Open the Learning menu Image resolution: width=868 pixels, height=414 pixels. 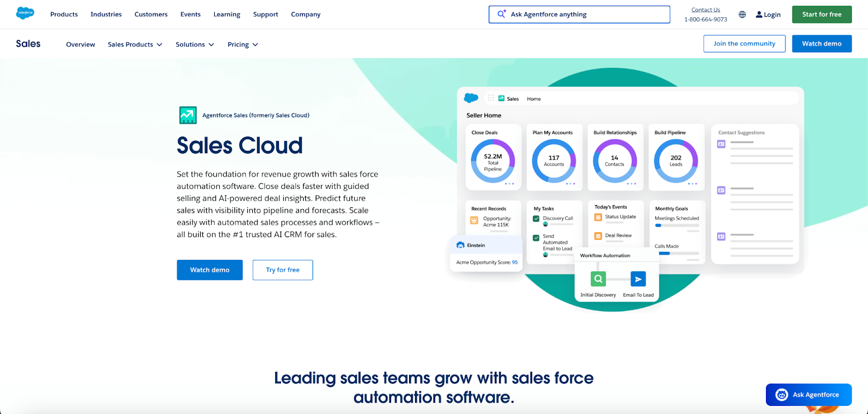click(x=227, y=15)
